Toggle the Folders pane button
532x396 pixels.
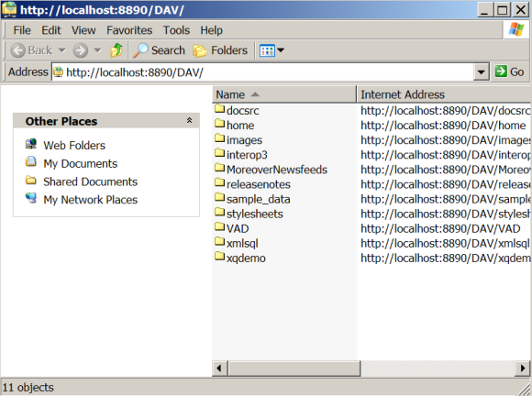[x=220, y=50]
